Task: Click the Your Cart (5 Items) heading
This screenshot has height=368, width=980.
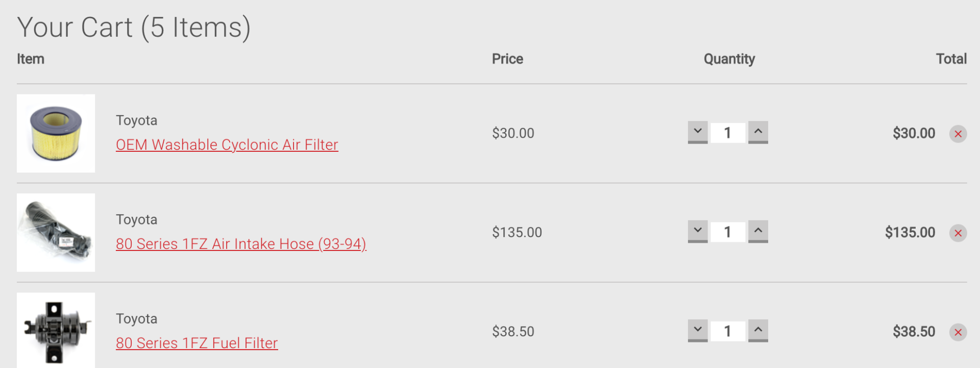Action: [134, 28]
